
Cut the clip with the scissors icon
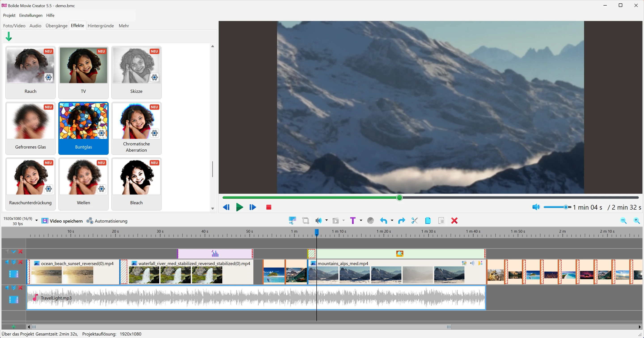[415, 221]
